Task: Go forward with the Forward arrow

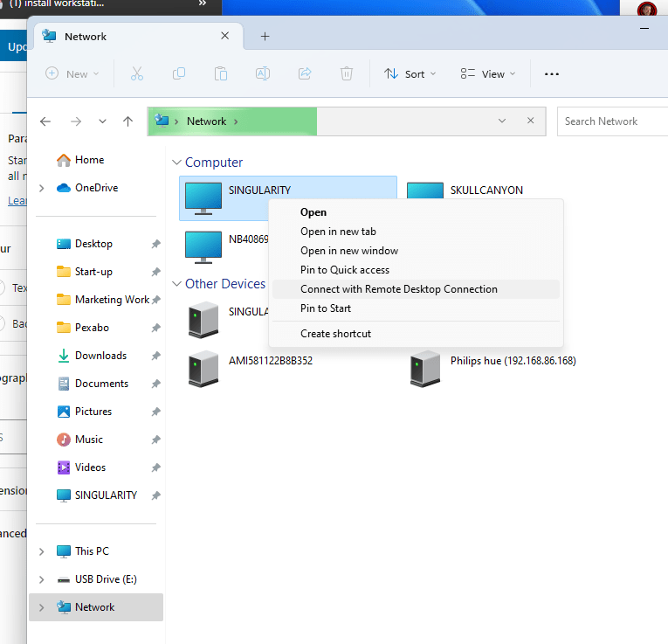Action: click(76, 121)
